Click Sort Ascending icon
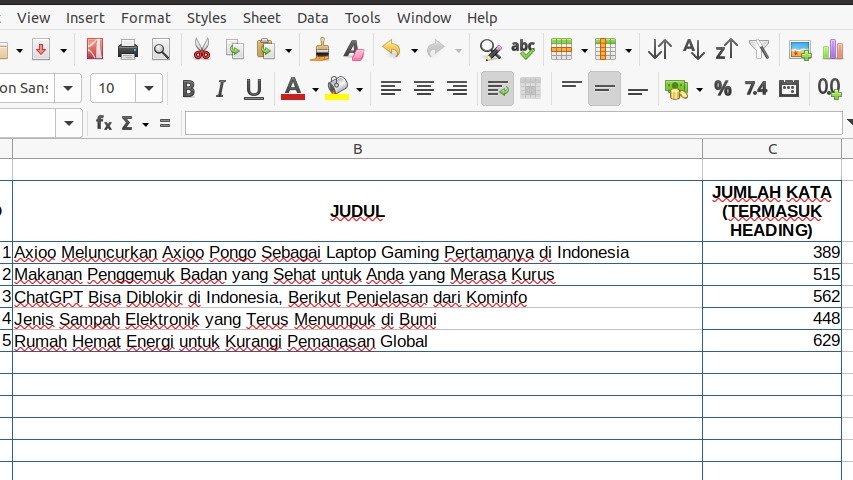The image size is (853, 480). pos(694,50)
